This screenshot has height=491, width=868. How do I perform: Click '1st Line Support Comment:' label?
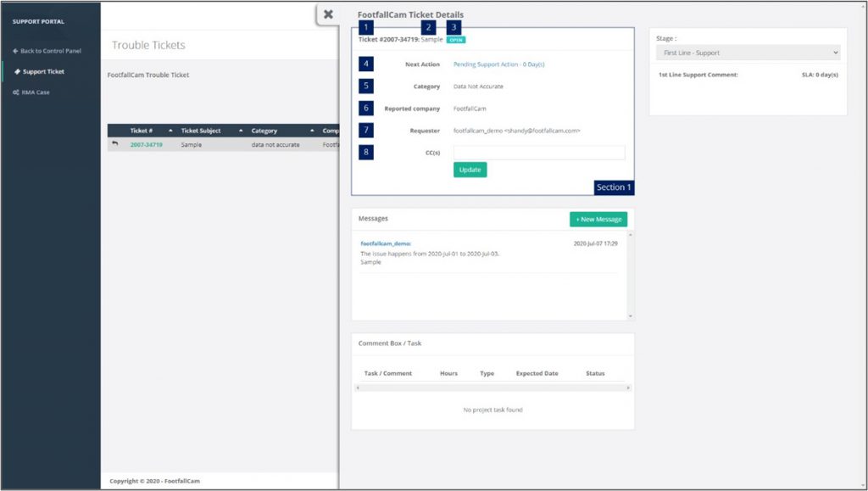(698, 75)
